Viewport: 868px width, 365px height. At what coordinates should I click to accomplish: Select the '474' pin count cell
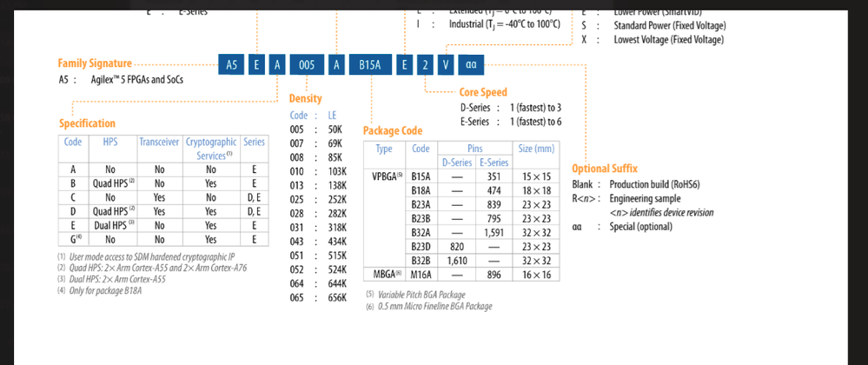click(x=494, y=190)
